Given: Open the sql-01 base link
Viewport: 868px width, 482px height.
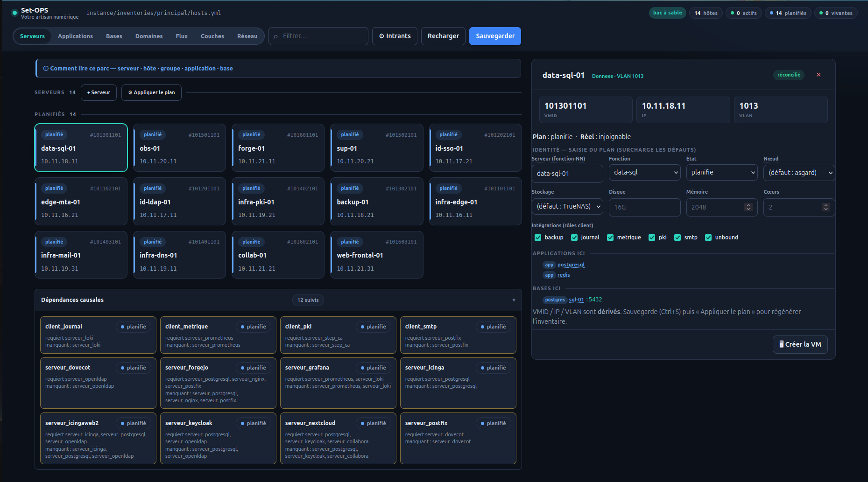Looking at the screenshot, I should (x=576, y=300).
